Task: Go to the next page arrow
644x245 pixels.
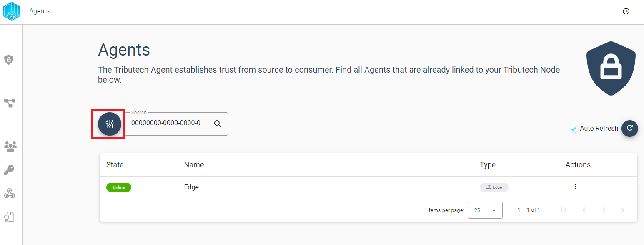Action: 604,210
